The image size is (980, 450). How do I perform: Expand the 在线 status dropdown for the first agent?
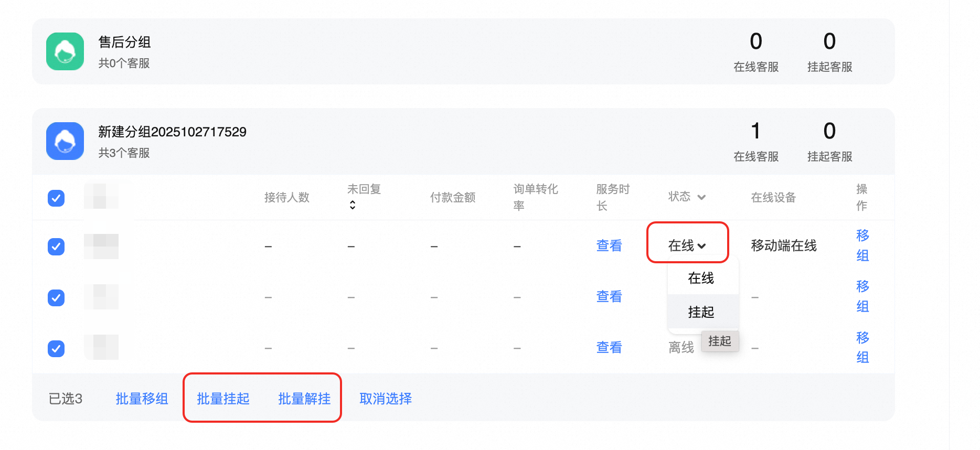coord(687,245)
